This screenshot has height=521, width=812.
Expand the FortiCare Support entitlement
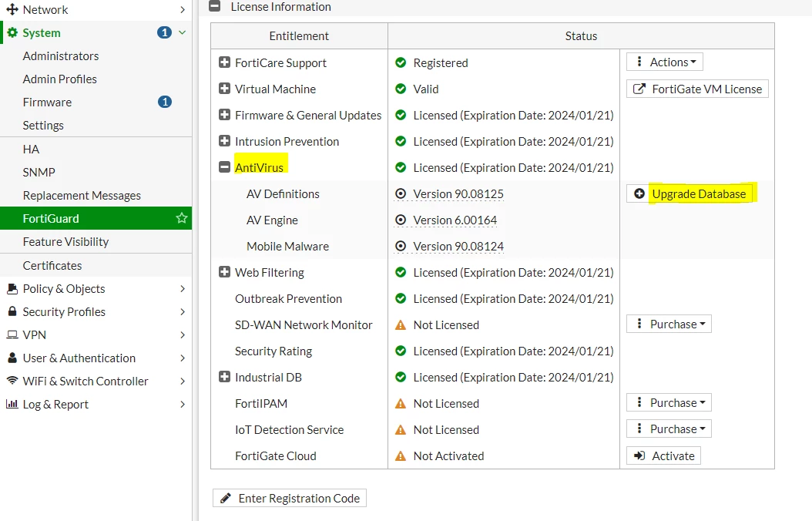pyautogui.click(x=224, y=62)
